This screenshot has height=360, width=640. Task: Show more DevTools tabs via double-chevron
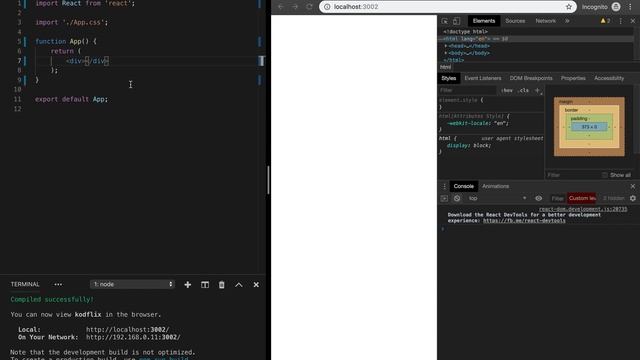pyautogui.click(x=567, y=21)
